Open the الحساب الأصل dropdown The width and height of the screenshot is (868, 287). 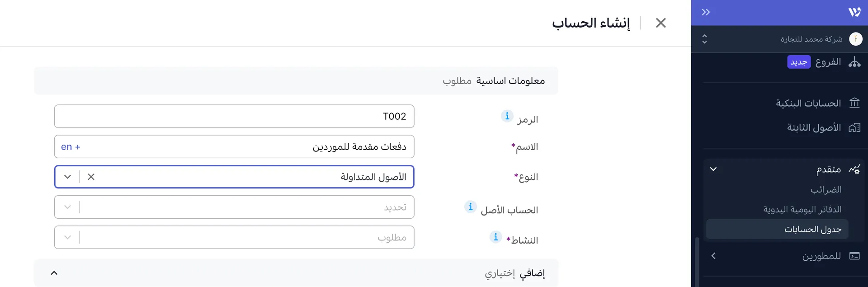pos(68,207)
